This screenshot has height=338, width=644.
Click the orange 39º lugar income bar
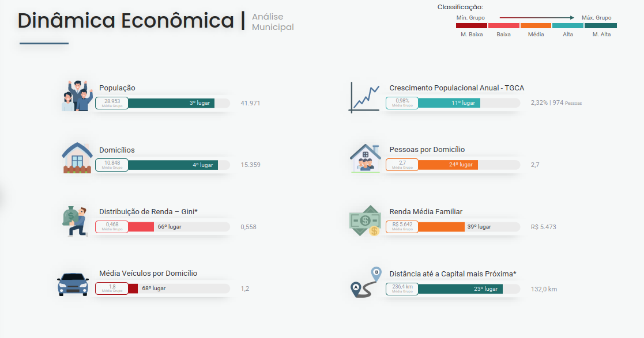[441, 227]
